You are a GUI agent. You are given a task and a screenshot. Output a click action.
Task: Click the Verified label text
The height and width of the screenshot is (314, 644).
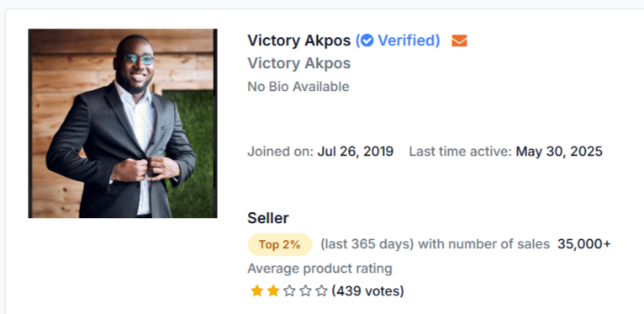(409, 40)
